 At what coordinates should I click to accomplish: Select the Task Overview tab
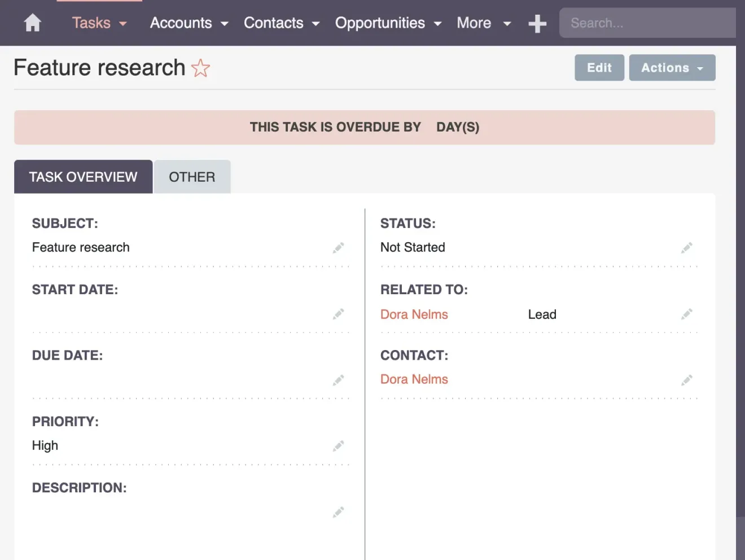coord(82,177)
